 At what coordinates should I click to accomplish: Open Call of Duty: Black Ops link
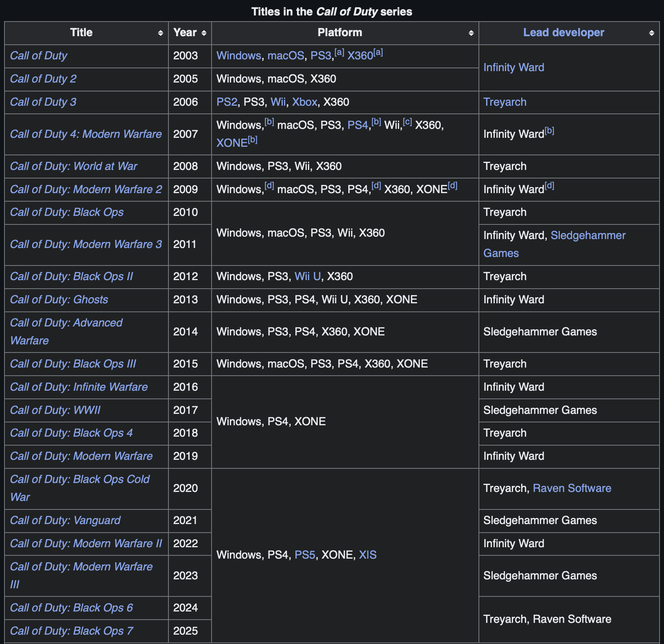pos(67,212)
